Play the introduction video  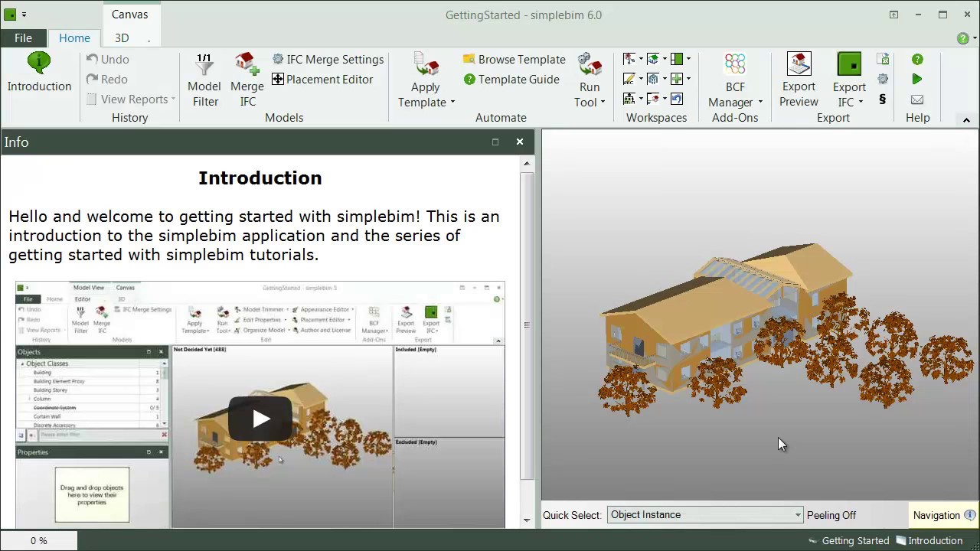coord(260,419)
